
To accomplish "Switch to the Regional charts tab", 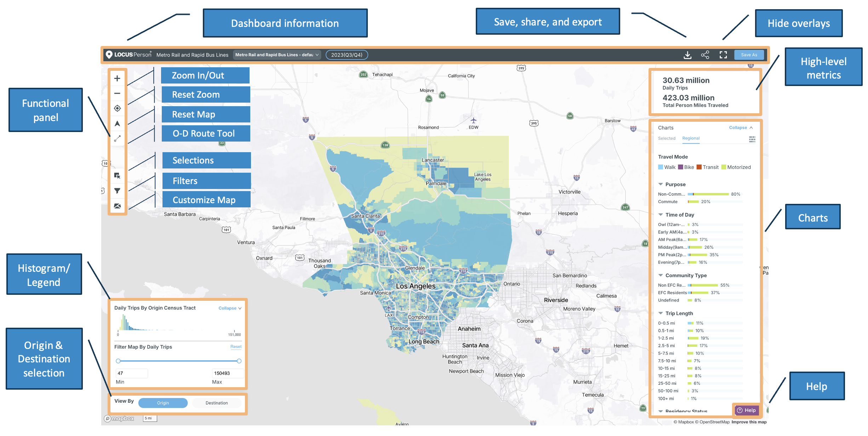I will click(691, 138).
